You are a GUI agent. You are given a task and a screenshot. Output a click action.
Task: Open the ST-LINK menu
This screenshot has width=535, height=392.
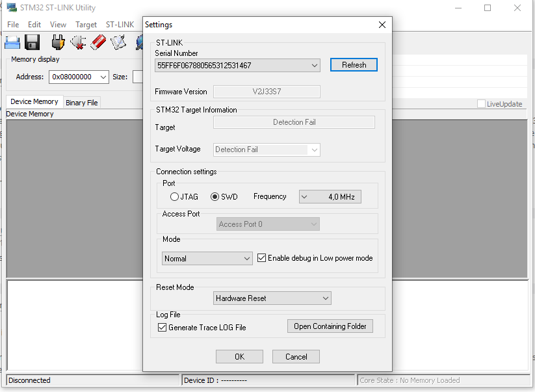pyautogui.click(x=120, y=25)
